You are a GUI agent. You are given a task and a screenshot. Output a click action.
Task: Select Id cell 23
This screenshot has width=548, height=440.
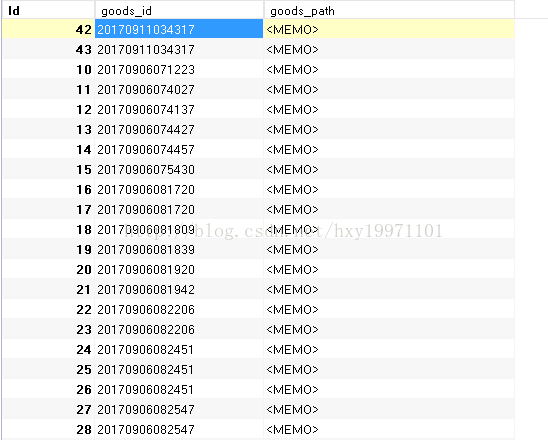49,329
